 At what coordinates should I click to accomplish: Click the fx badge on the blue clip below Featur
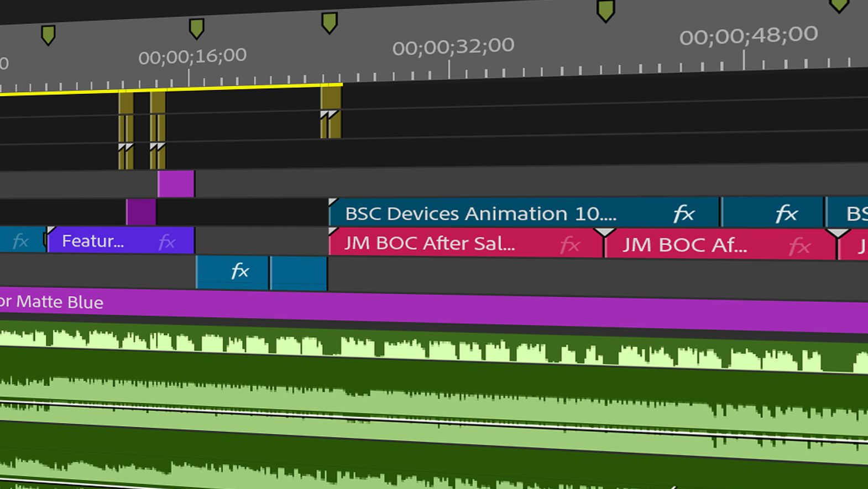(x=239, y=271)
